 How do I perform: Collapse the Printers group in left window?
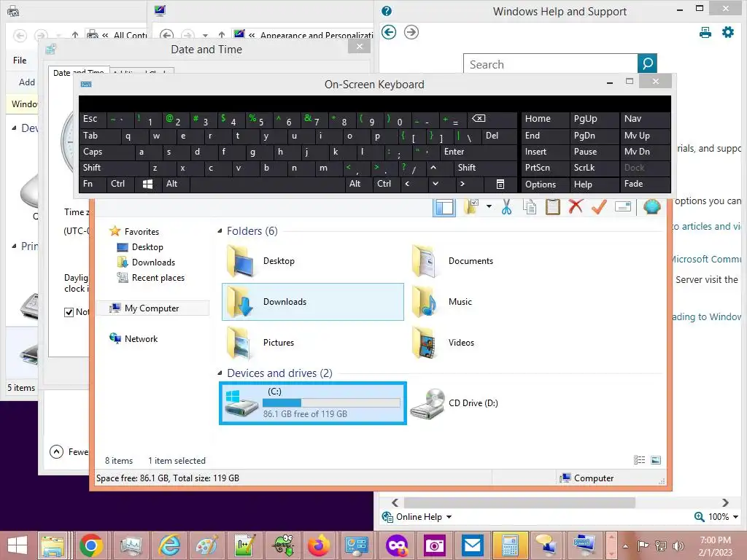click(14, 246)
